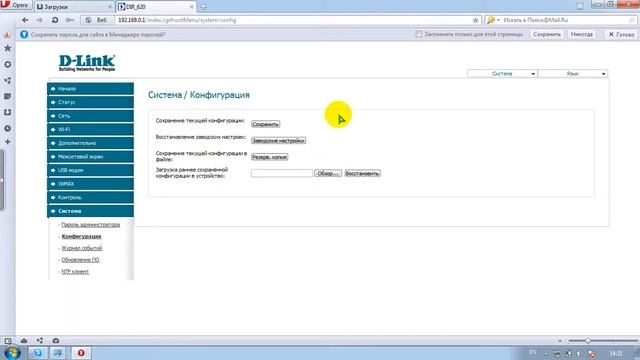Open the Обновление ПО link
The height and width of the screenshot is (360, 640).
click(x=80, y=260)
